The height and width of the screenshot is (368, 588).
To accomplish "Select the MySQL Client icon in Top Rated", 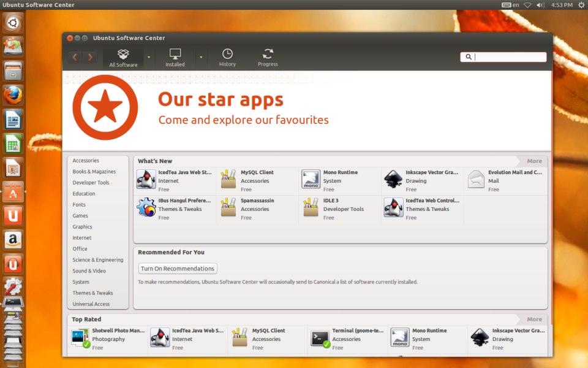I will [x=239, y=337].
